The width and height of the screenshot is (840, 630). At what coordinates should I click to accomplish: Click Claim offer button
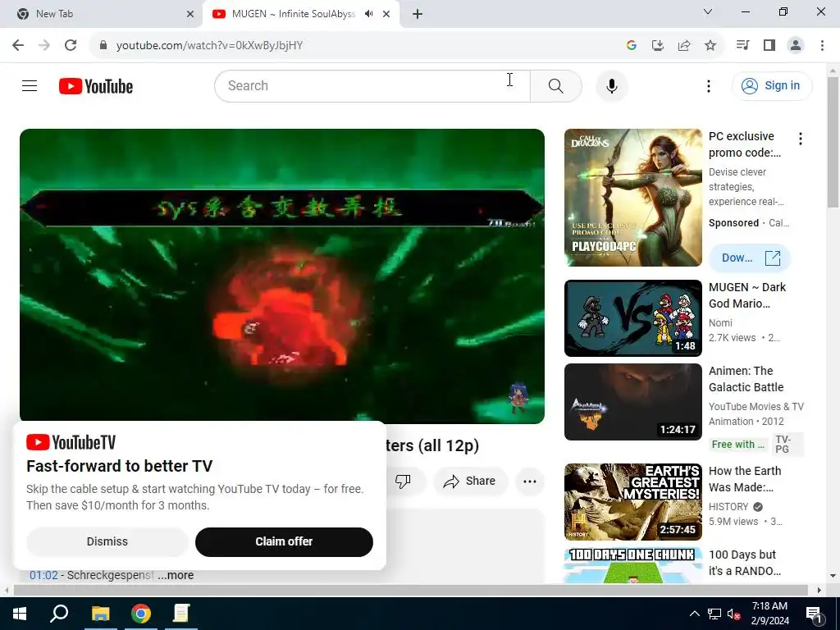coord(284,541)
